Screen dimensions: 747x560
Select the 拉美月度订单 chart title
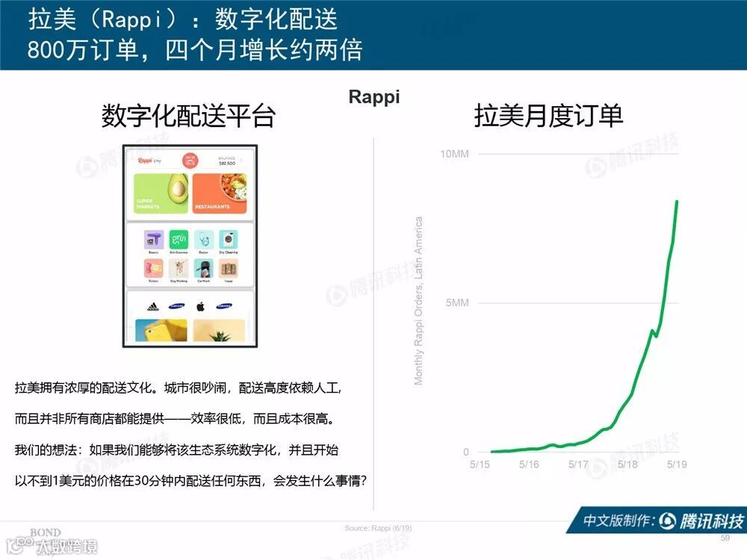549,116
